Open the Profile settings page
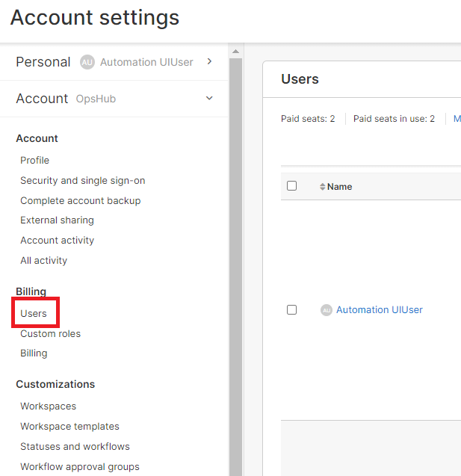This screenshot has height=476, width=461. (x=34, y=160)
